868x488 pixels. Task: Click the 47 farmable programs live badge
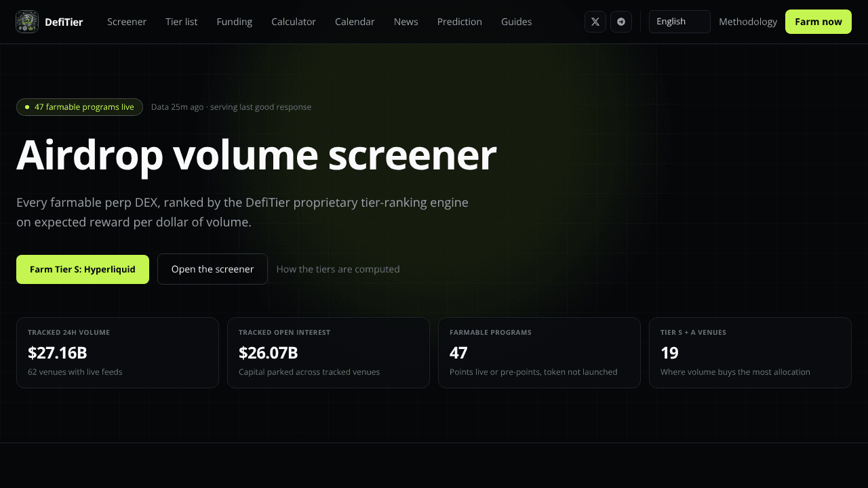point(79,107)
